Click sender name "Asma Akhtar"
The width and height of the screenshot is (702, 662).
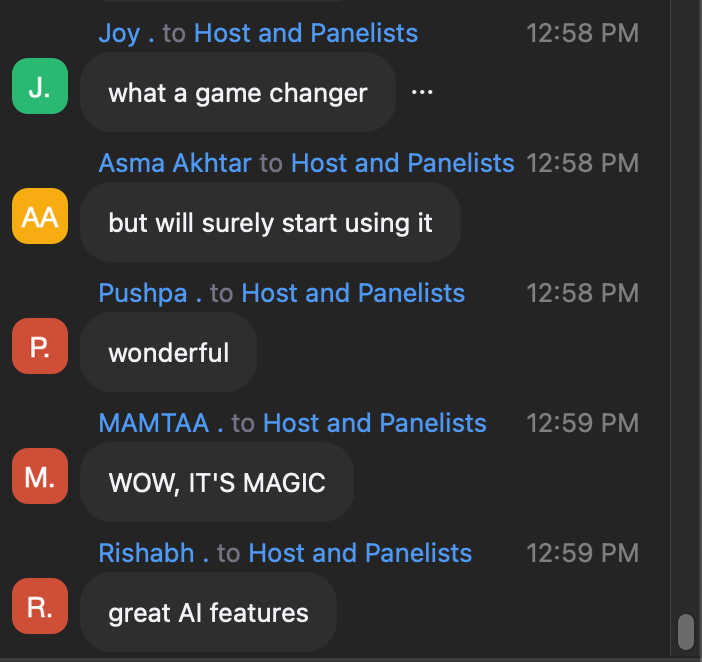click(175, 163)
